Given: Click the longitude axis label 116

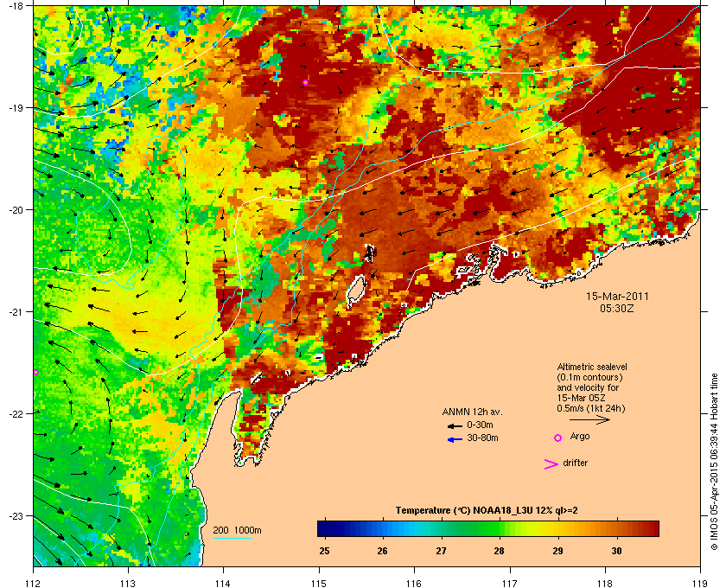Looking at the screenshot, I should coord(414,583).
